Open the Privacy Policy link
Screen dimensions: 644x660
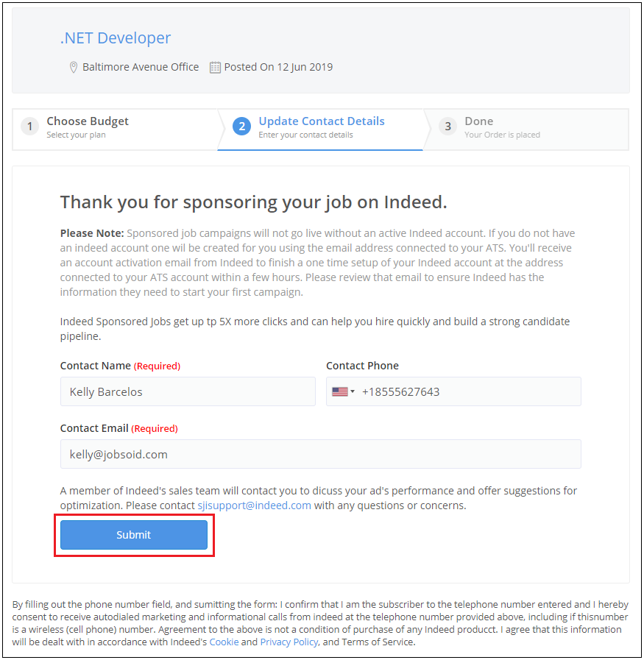[289, 642]
